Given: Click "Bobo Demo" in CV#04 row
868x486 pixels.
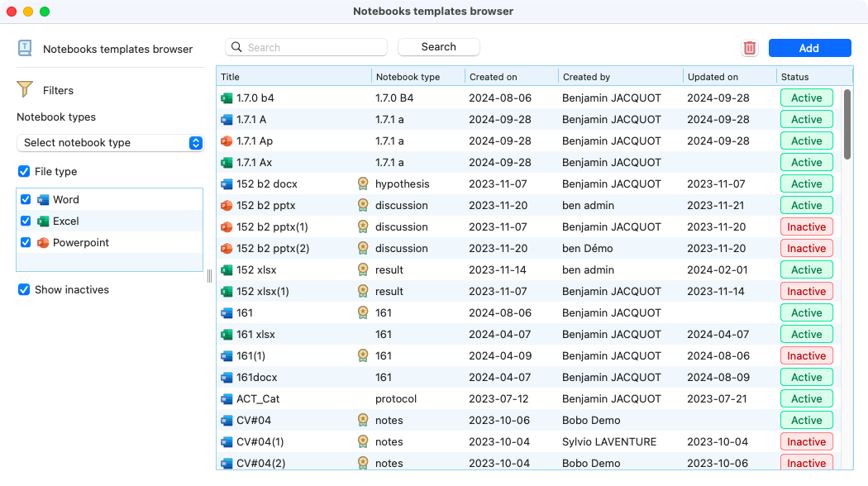Looking at the screenshot, I should tap(591, 420).
